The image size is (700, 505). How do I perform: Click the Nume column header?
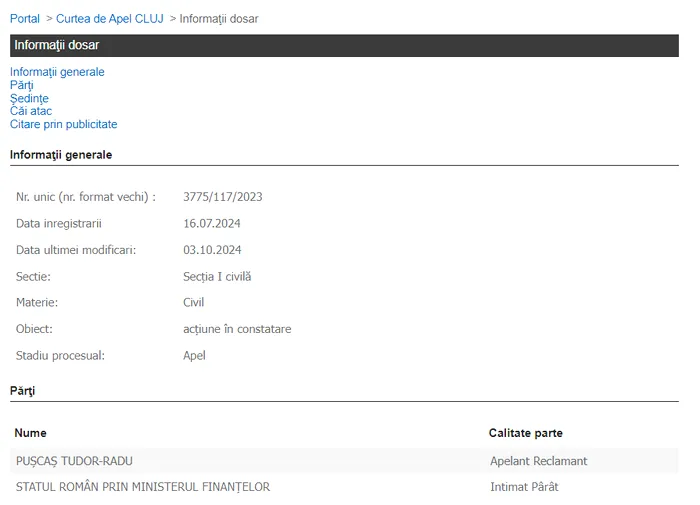(31, 433)
